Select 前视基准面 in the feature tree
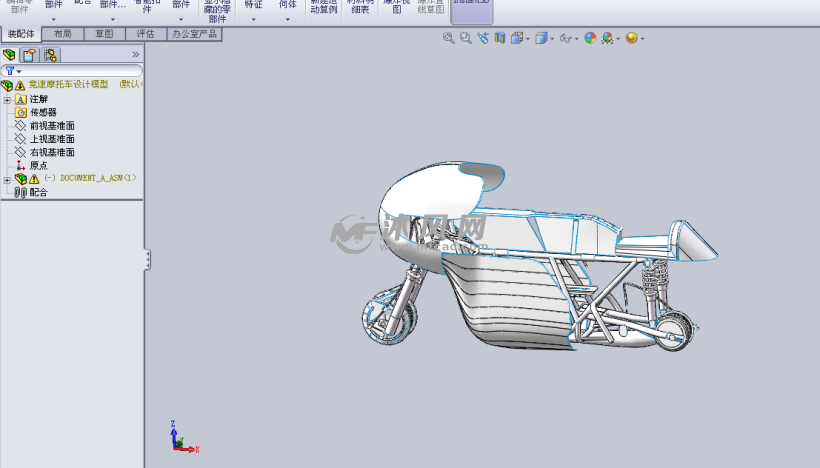Viewport: 820px width, 468px height. (x=52, y=126)
